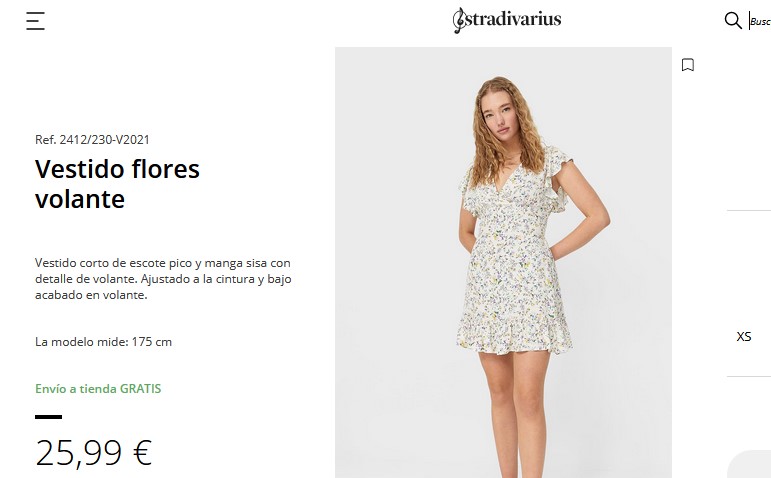Open the hamburger navigation menu
Screen dimensions: 771x478
pos(35,21)
